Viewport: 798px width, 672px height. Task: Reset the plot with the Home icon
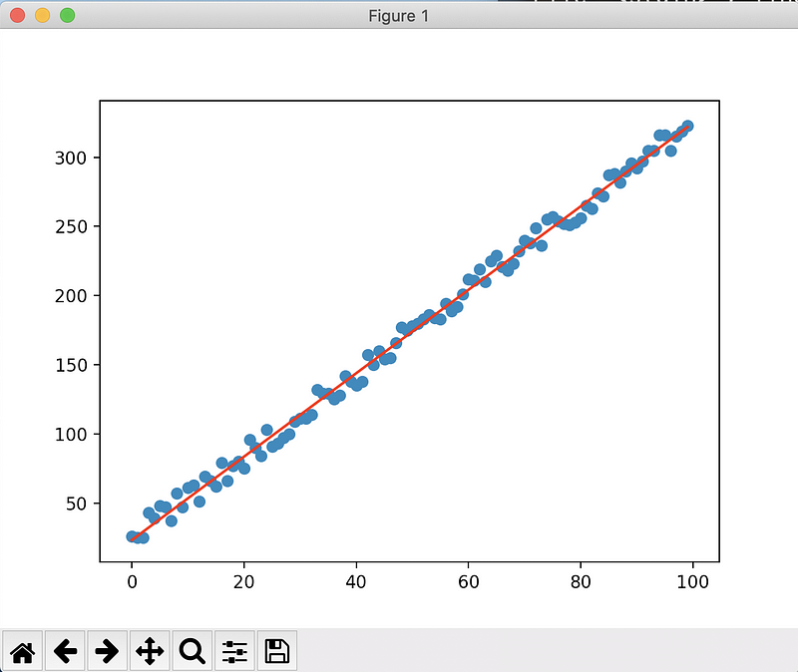pyautogui.click(x=23, y=652)
